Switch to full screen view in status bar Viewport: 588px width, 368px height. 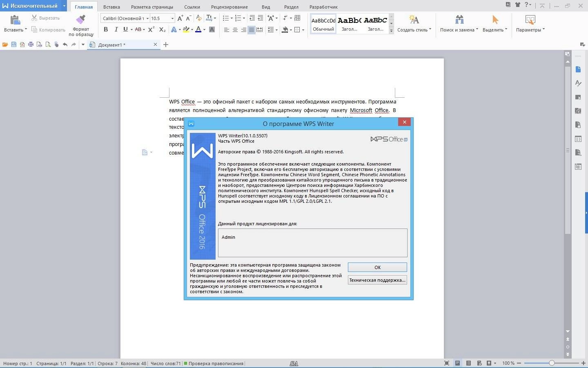point(447,363)
